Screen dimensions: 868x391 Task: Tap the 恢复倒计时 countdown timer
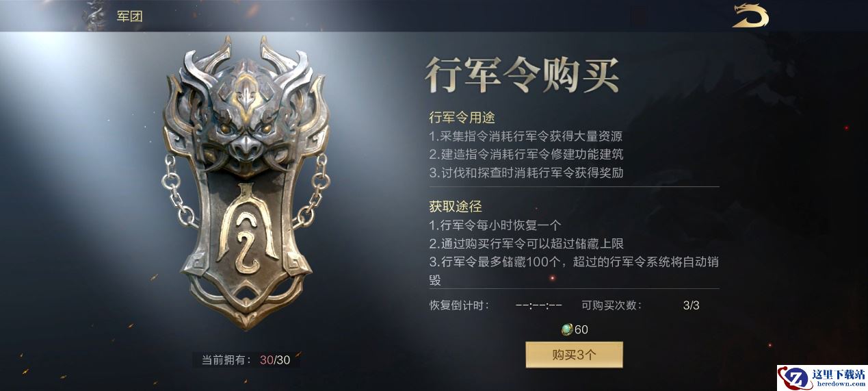538,305
